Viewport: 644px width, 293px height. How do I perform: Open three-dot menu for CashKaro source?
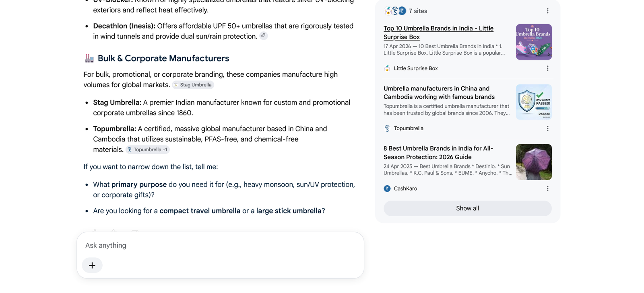click(x=547, y=189)
